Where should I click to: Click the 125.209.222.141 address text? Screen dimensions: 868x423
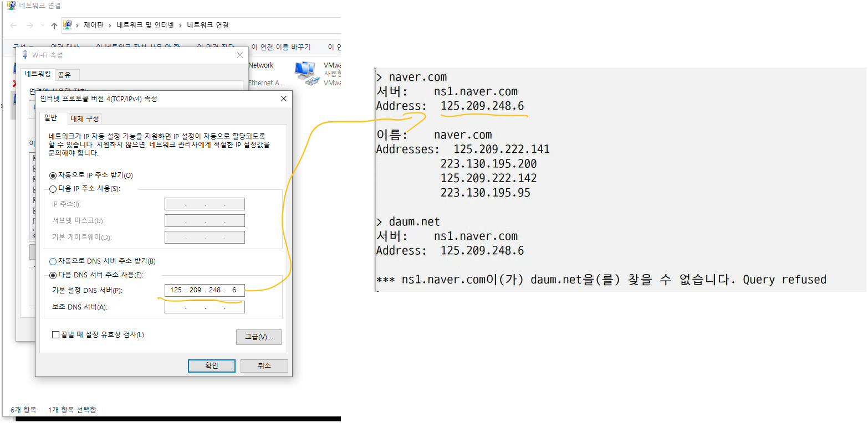pos(502,149)
